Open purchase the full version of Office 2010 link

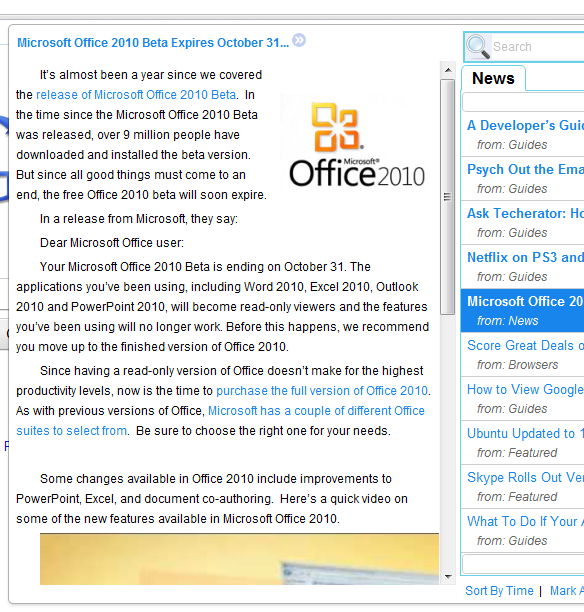point(322,391)
